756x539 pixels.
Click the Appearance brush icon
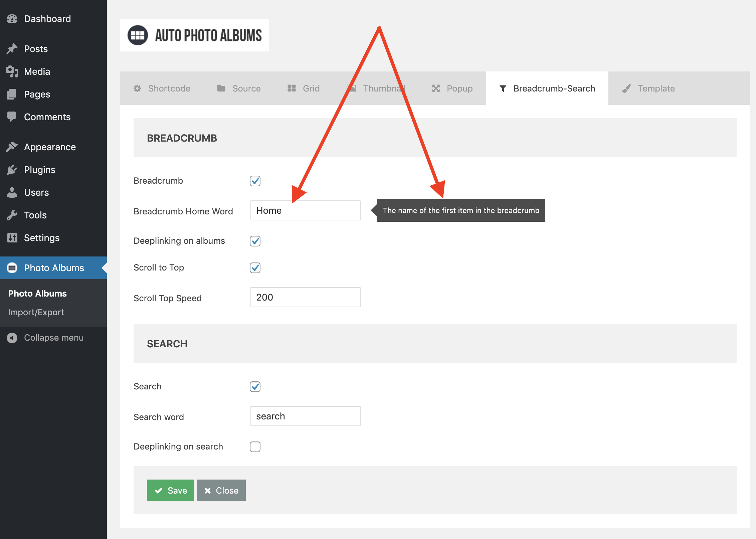pyautogui.click(x=12, y=147)
